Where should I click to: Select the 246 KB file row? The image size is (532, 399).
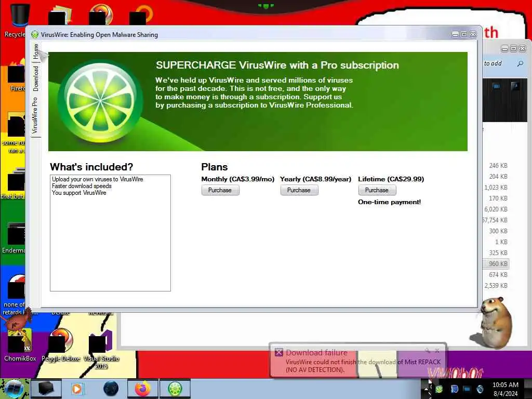(496, 166)
